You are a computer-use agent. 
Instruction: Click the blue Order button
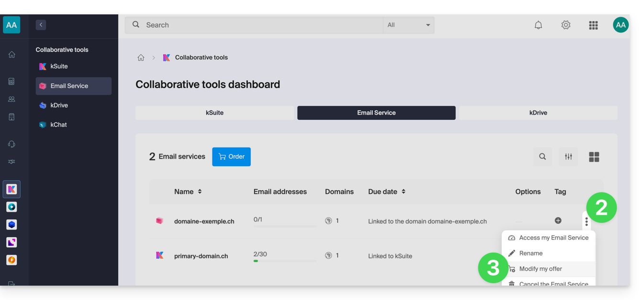pyautogui.click(x=231, y=157)
